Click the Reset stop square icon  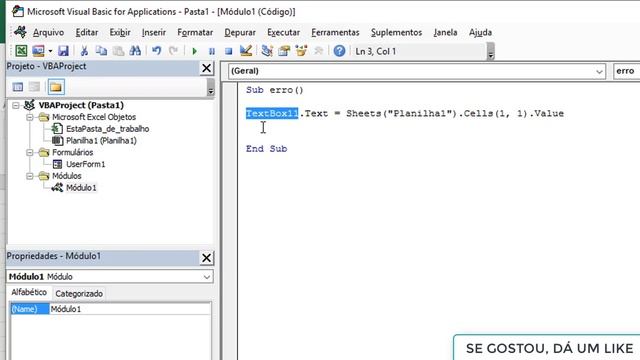click(x=229, y=51)
